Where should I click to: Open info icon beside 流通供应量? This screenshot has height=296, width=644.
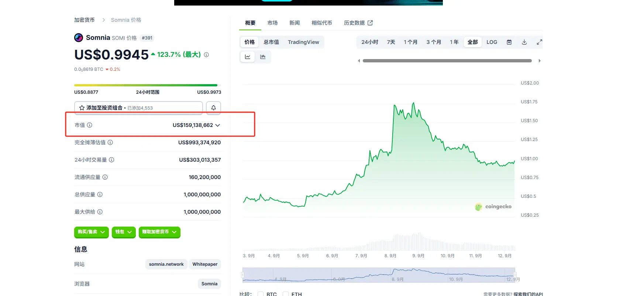click(105, 177)
